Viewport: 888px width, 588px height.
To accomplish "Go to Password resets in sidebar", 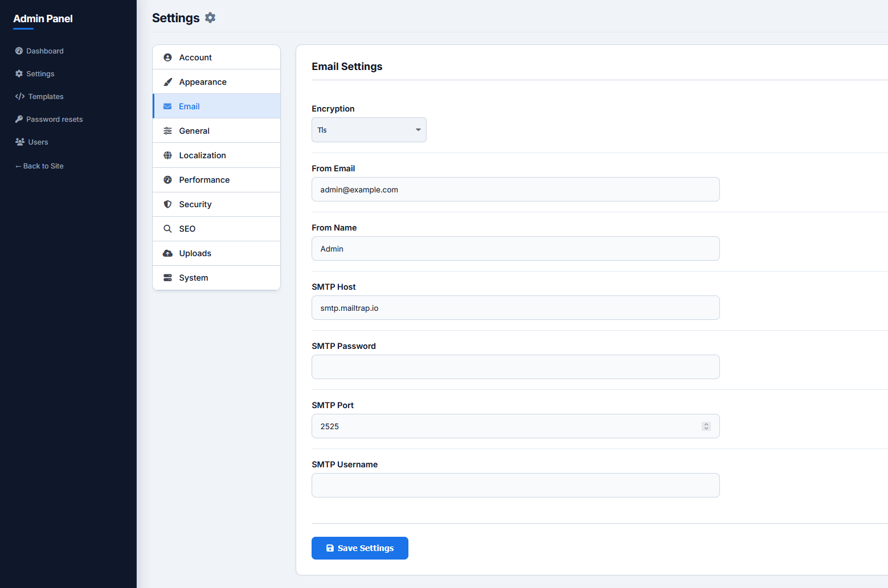I will (x=49, y=119).
